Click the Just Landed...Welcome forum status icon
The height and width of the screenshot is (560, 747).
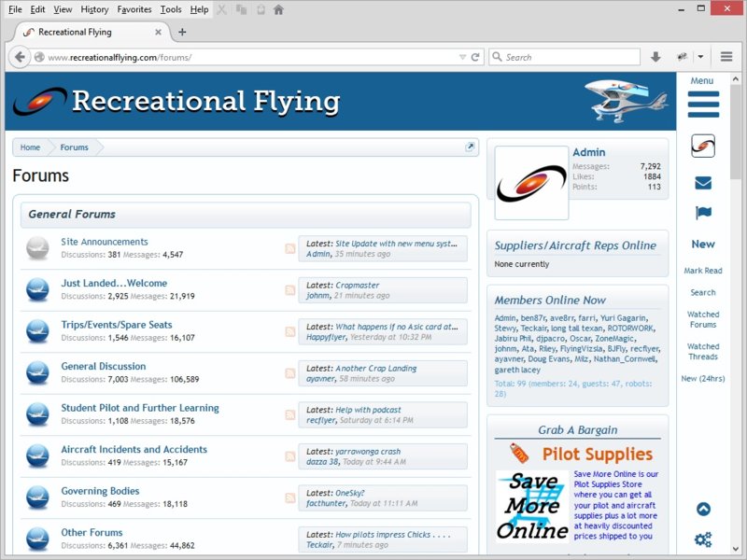(x=37, y=289)
